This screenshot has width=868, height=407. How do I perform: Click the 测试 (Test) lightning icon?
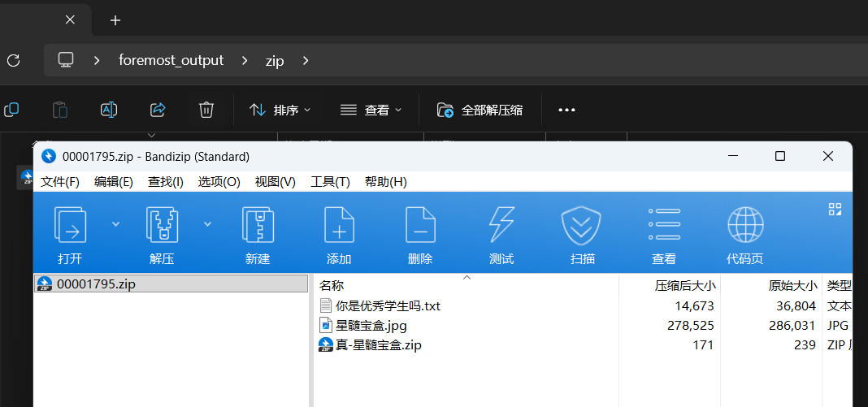coord(501,224)
